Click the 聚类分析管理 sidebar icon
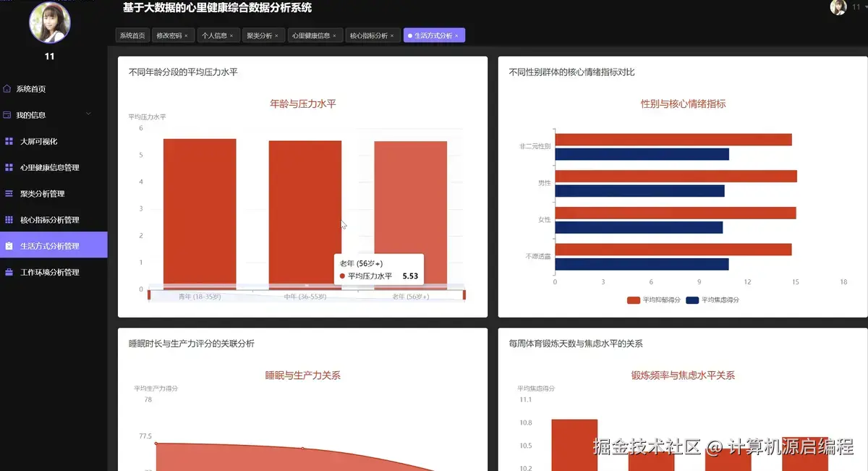Viewport: 868px width, 471px height. click(9, 194)
